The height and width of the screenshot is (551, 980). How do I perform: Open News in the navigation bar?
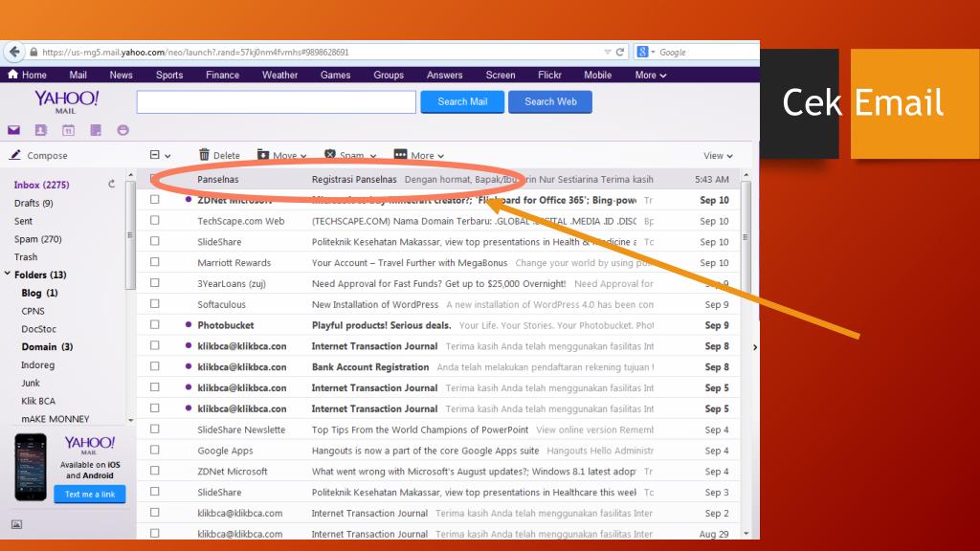(x=121, y=75)
